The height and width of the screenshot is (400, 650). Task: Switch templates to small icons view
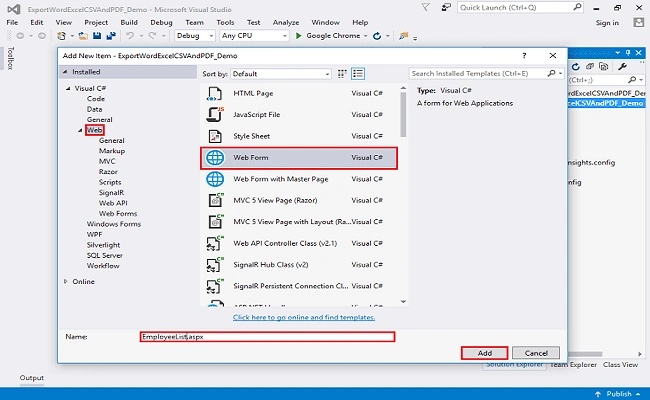point(342,74)
